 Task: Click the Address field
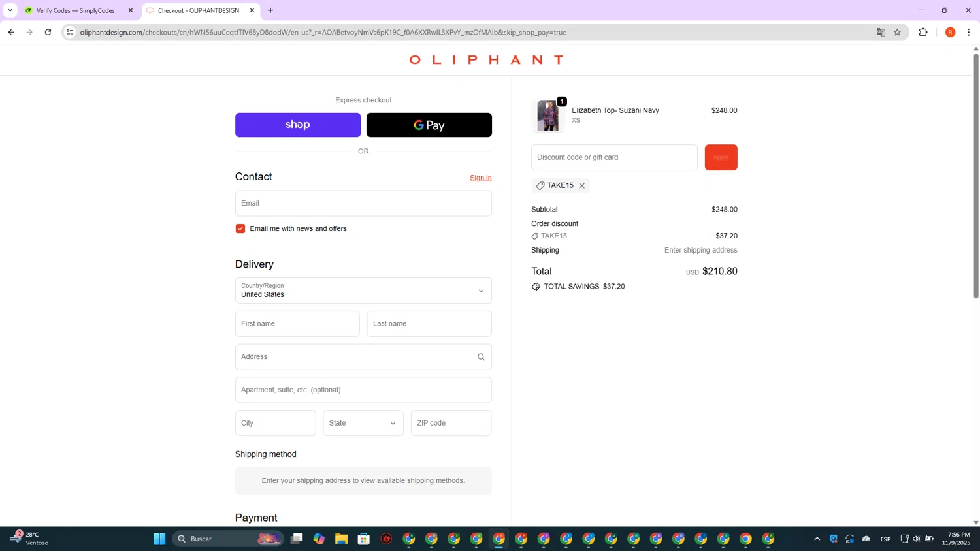(363, 357)
